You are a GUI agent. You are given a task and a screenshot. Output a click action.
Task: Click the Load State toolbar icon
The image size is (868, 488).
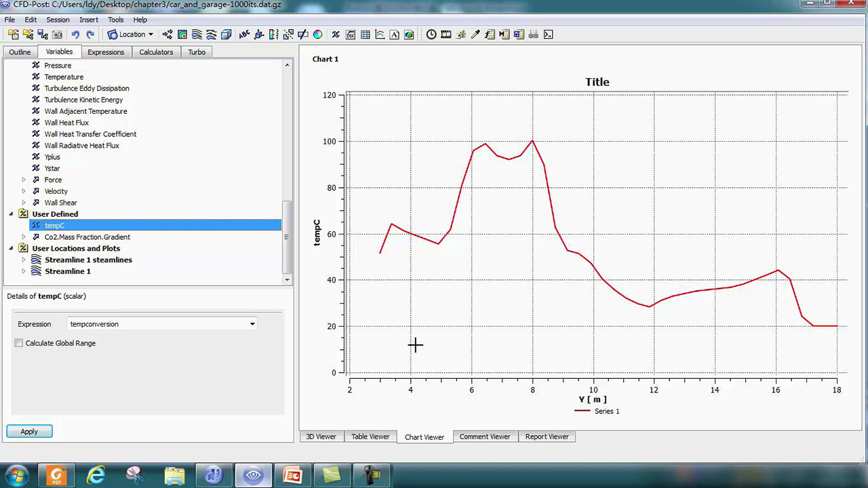(x=28, y=35)
